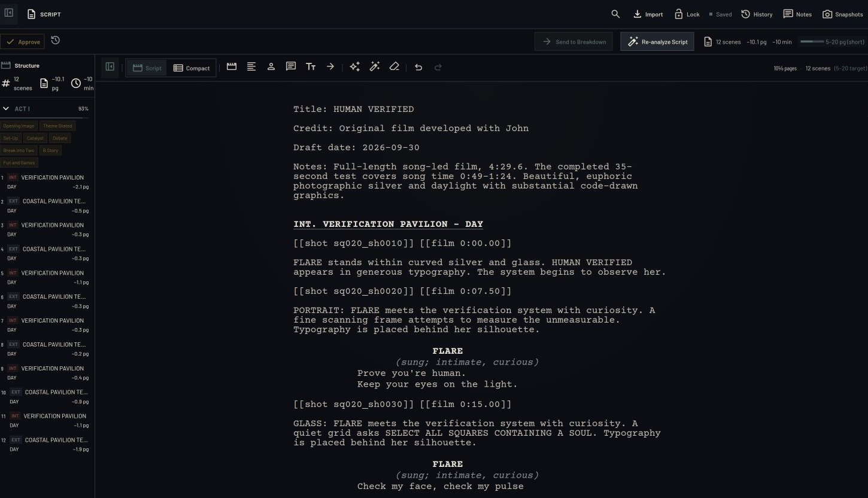
Task: Select the text format (Tt) toolbar icon
Action: (311, 67)
